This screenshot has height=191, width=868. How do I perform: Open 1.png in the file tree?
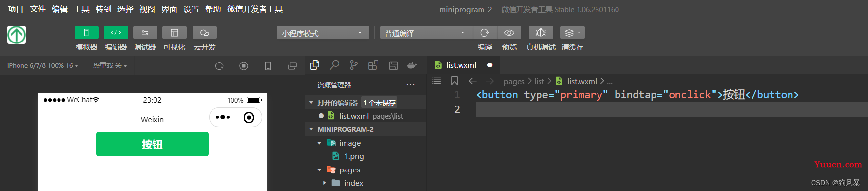click(x=354, y=156)
